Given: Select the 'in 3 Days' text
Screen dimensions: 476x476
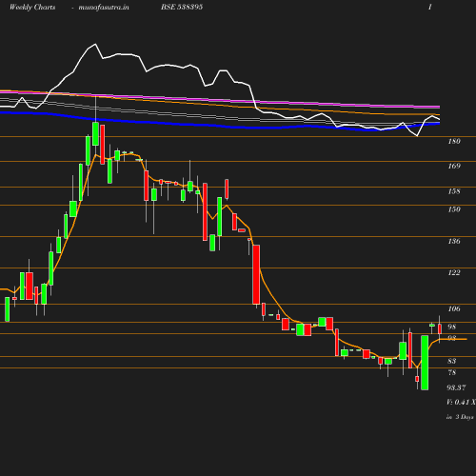Looking at the screenshot, I should tap(460, 417).
